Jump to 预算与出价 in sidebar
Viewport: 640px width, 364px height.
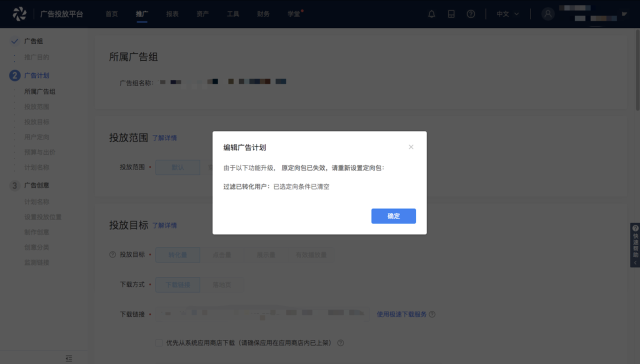tap(40, 152)
